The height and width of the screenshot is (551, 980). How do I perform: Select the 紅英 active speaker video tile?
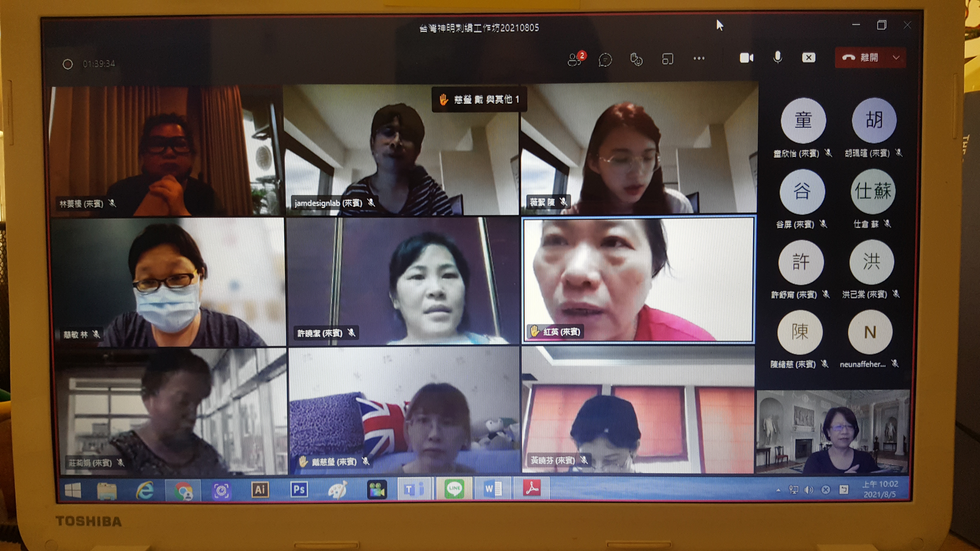tap(638, 279)
